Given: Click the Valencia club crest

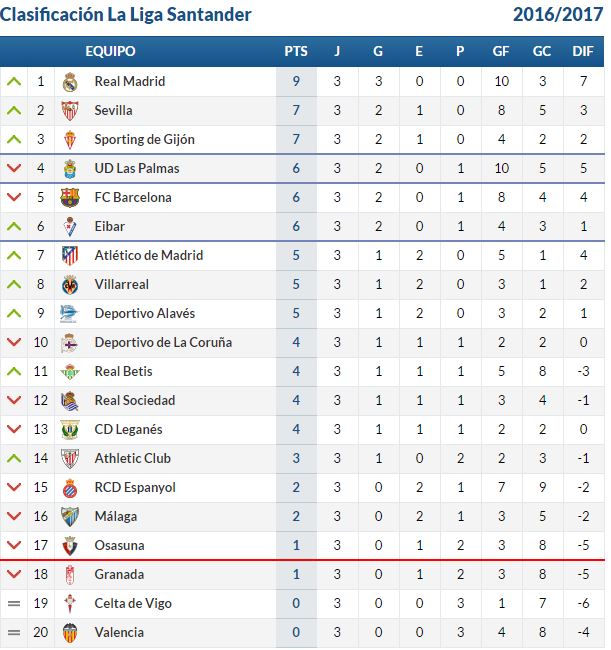Looking at the screenshot, I should point(70,633).
